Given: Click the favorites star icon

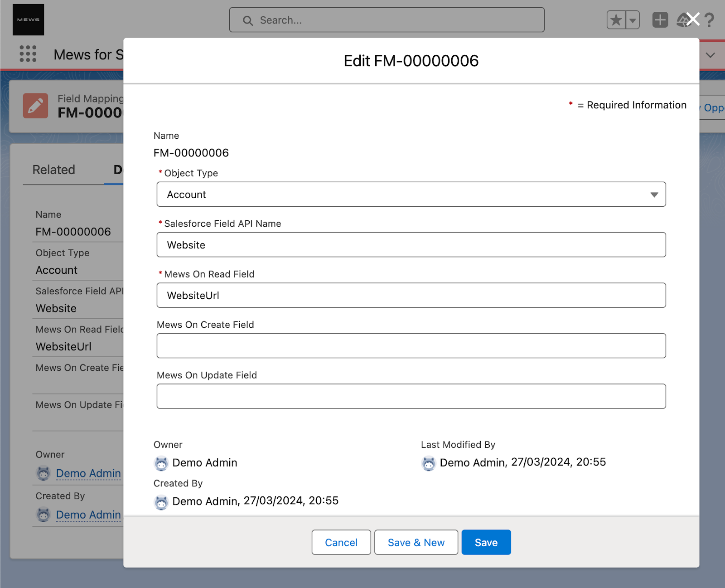Looking at the screenshot, I should [616, 20].
